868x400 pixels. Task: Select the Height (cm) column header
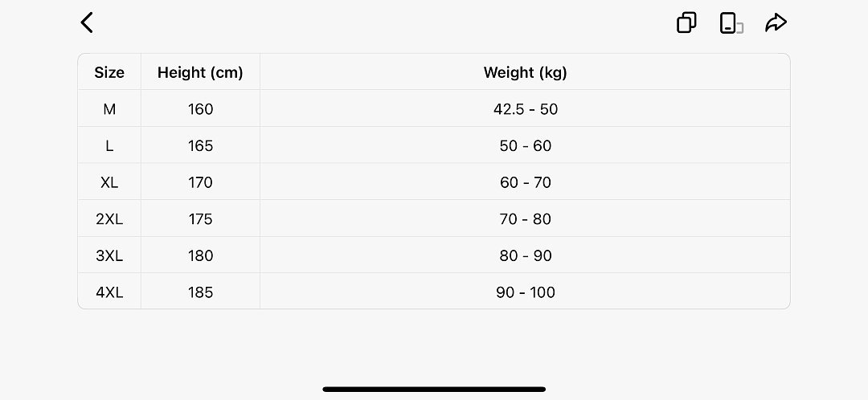[200, 72]
